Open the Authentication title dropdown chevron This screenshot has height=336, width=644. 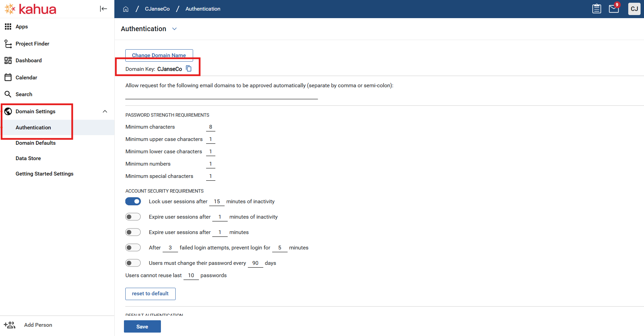(174, 29)
